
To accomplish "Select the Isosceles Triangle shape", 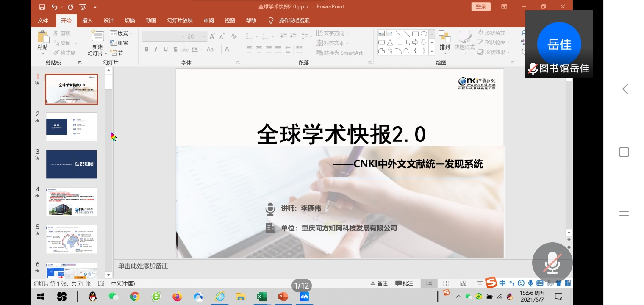I will (x=390, y=42).
